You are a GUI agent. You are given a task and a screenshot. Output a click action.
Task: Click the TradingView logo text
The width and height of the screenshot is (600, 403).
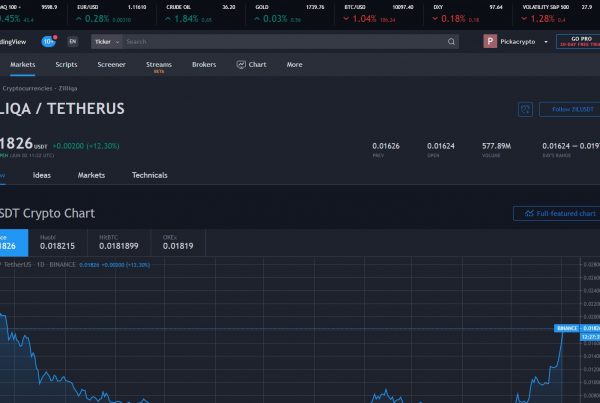(13, 42)
